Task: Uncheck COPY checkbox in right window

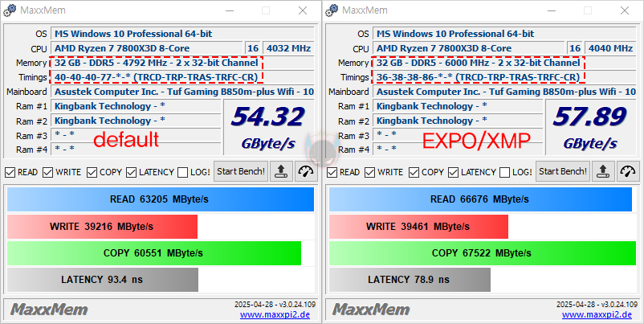Action: [x=414, y=172]
